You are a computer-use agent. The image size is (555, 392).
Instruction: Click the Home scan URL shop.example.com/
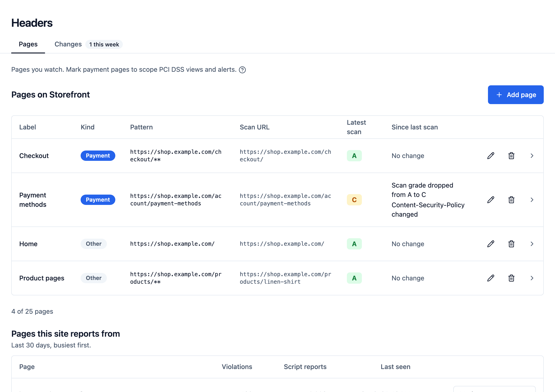282,244
